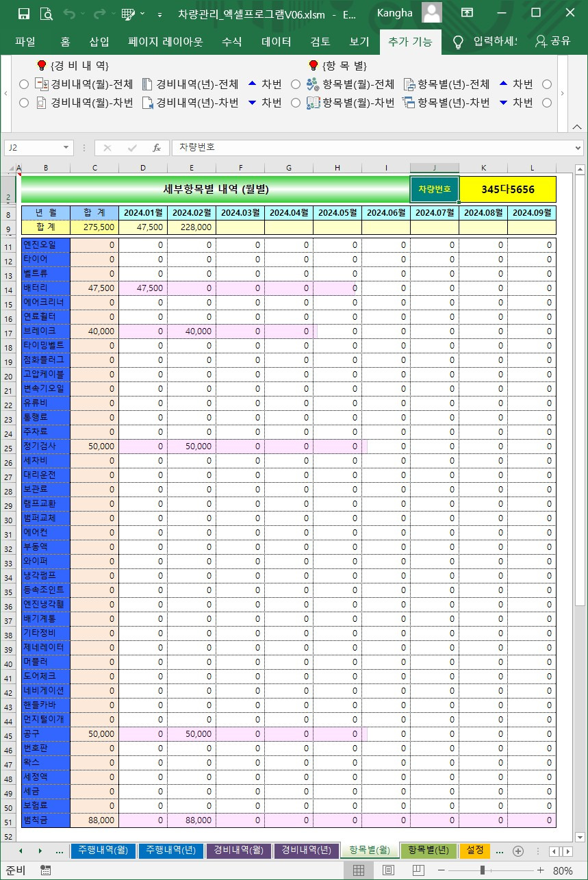
Task: Click the teal 차량번호 label cell
Action: pyautogui.click(x=435, y=189)
